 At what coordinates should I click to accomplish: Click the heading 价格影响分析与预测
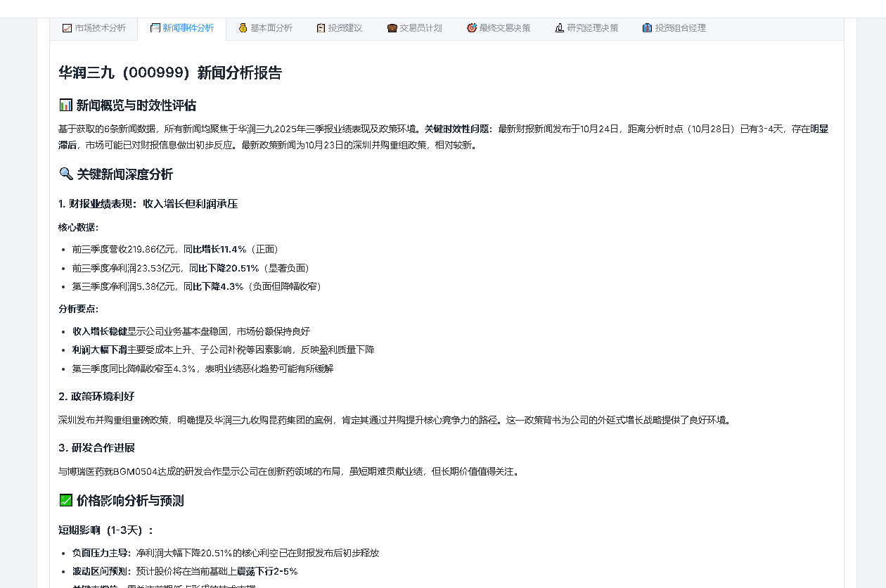pos(122,501)
